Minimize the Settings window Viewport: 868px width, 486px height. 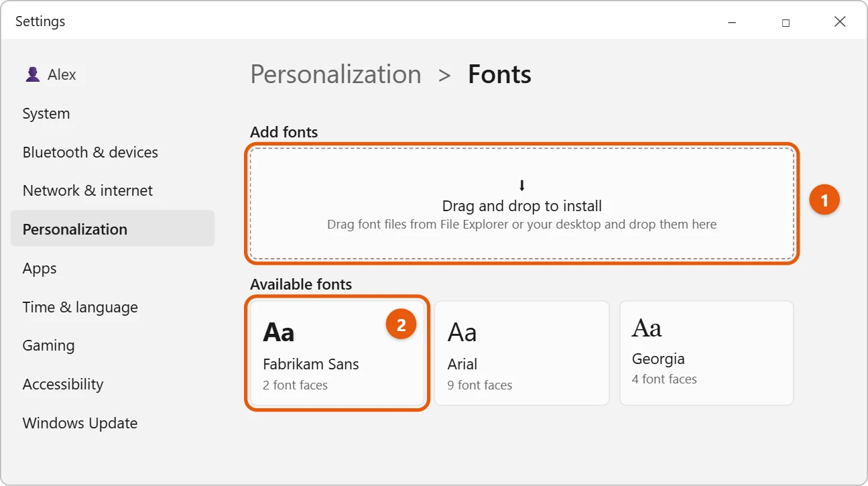tap(732, 22)
